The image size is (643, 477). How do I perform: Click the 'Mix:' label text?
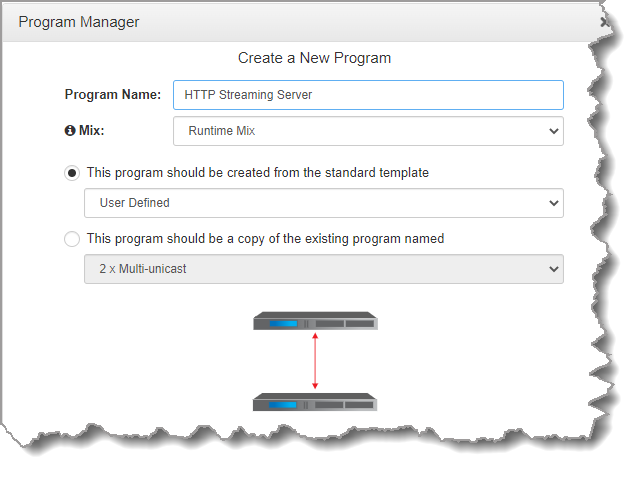coord(92,130)
